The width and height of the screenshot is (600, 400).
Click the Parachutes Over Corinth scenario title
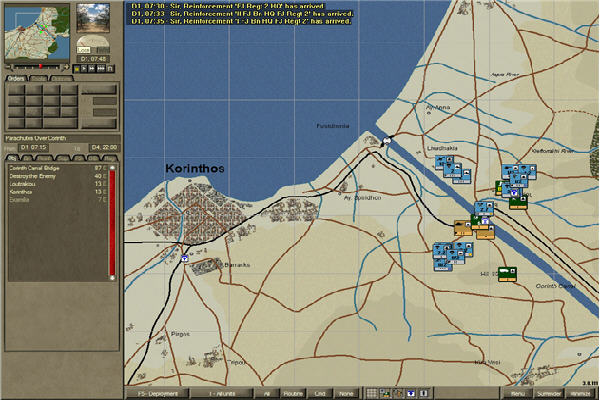(x=36, y=138)
